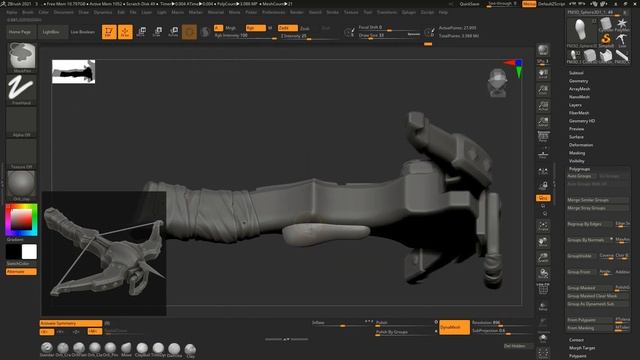Viewport: 640px width, 360px height.
Task: Adjust the Draw Size slider
Action: (x=389, y=36)
